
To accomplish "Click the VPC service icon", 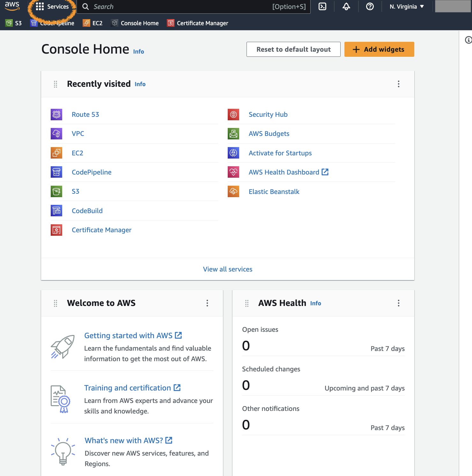I will tap(56, 134).
